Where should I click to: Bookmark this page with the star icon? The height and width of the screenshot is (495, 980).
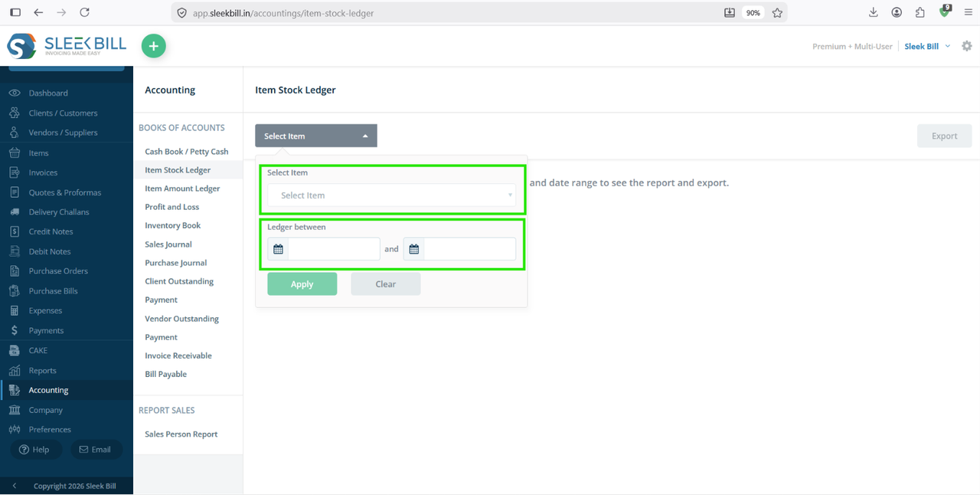pos(777,12)
